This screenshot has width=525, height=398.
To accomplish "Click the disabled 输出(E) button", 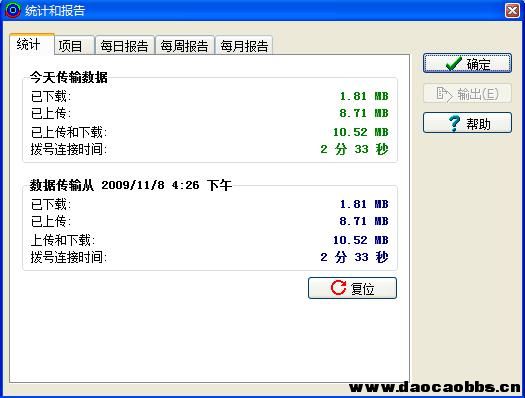I will click(467, 93).
